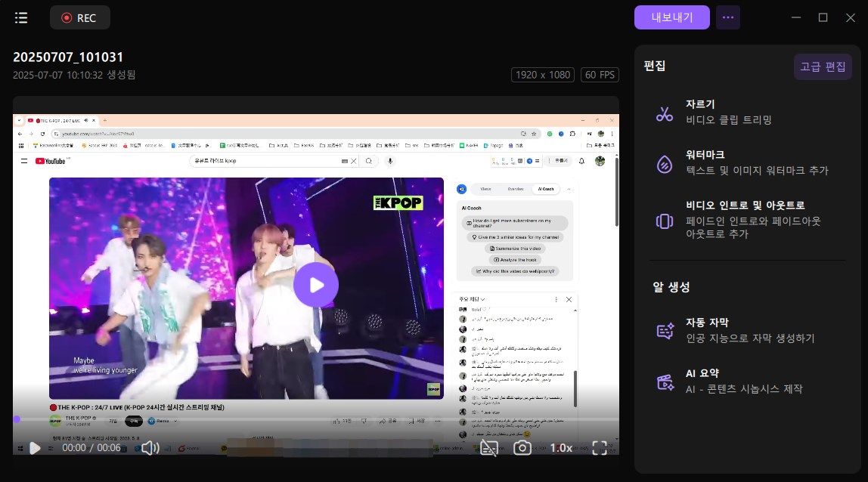Click the purple playhead on progress bar
The image size is (868, 482).
coord(17,419)
